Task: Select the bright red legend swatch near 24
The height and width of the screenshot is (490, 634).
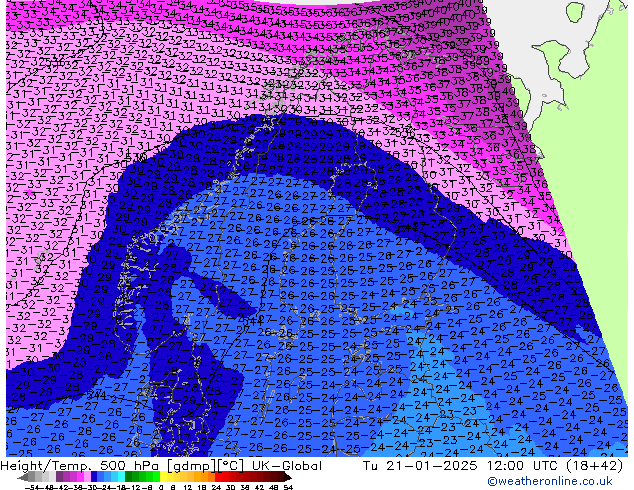Action: (x=218, y=477)
